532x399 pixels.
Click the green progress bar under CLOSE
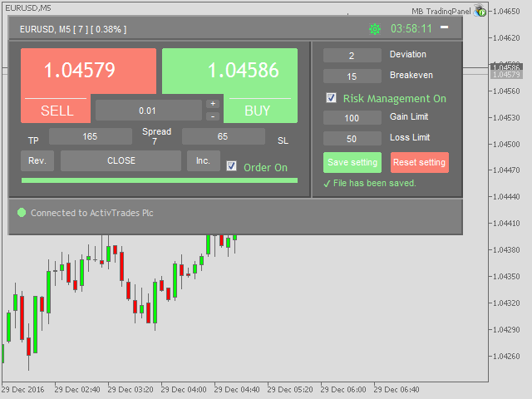pyautogui.click(x=160, y=180)
